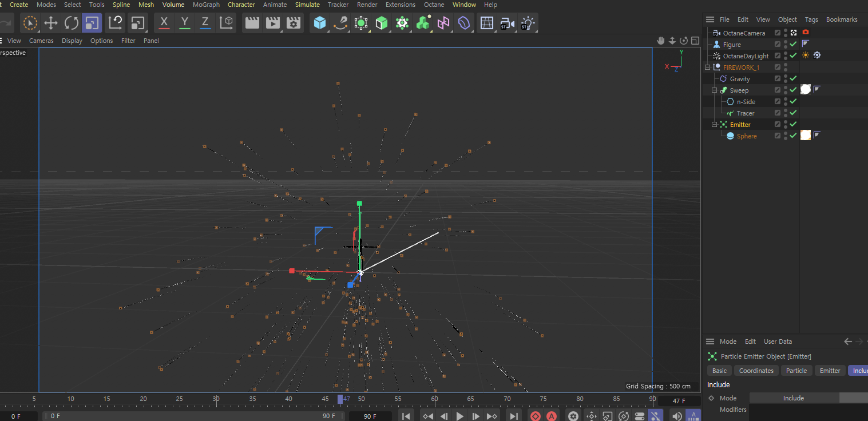Open the Spline Pen tool

(x=340, y=23)
